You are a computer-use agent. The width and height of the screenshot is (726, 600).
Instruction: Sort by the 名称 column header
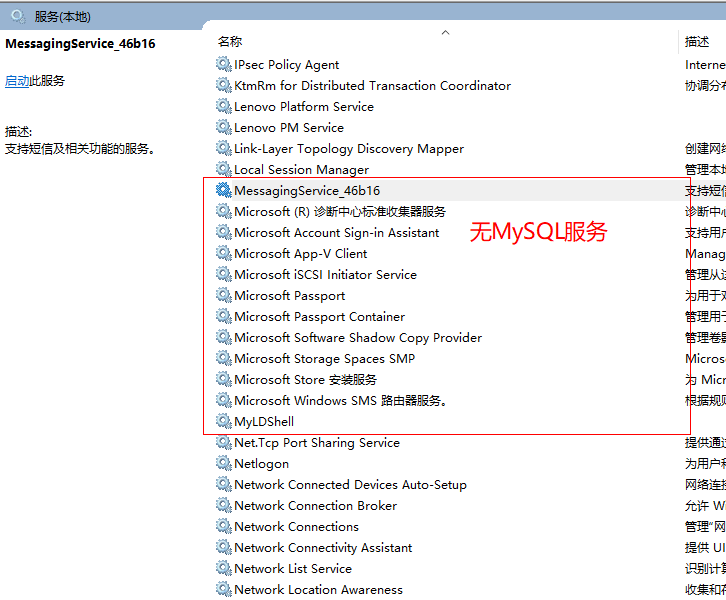pyautogui.click(x=230, y=42)
